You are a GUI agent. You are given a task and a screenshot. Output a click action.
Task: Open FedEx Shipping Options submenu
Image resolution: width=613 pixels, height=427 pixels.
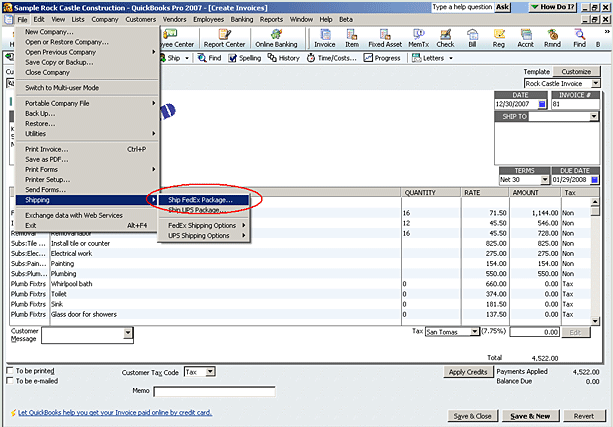(x=204, y=226)
